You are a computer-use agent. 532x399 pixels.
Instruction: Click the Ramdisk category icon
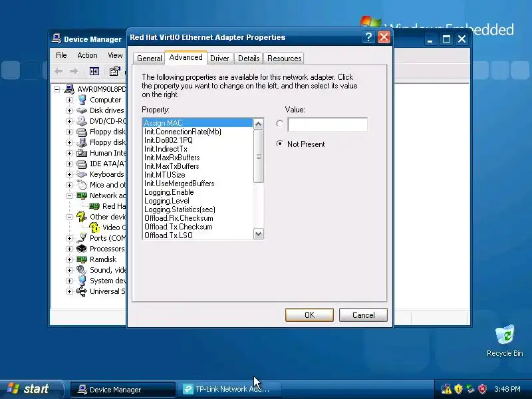[x=82, y=259]
